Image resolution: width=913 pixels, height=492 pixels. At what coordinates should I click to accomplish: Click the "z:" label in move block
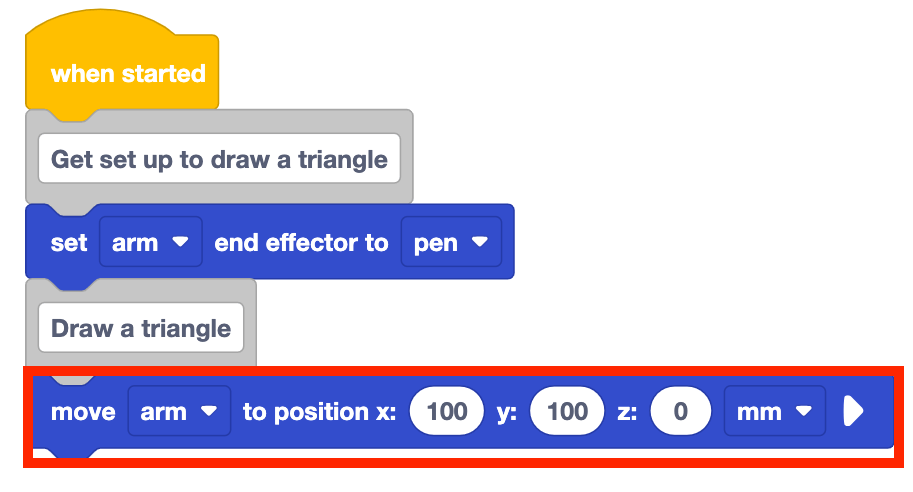click(x=627, y=412)
